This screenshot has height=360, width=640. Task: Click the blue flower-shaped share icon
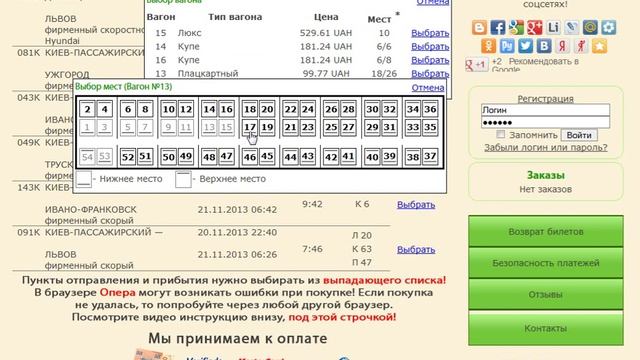click(609, 27)
